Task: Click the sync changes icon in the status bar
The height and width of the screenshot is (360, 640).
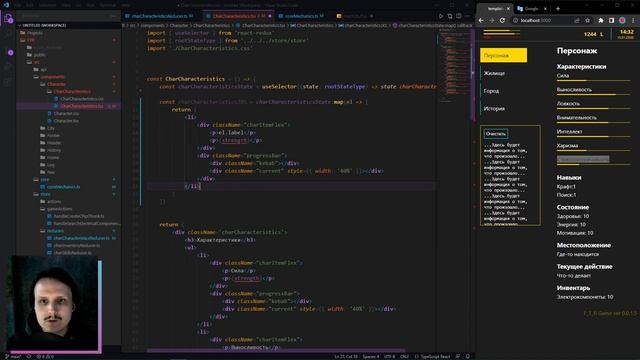Action: (29, 356)
